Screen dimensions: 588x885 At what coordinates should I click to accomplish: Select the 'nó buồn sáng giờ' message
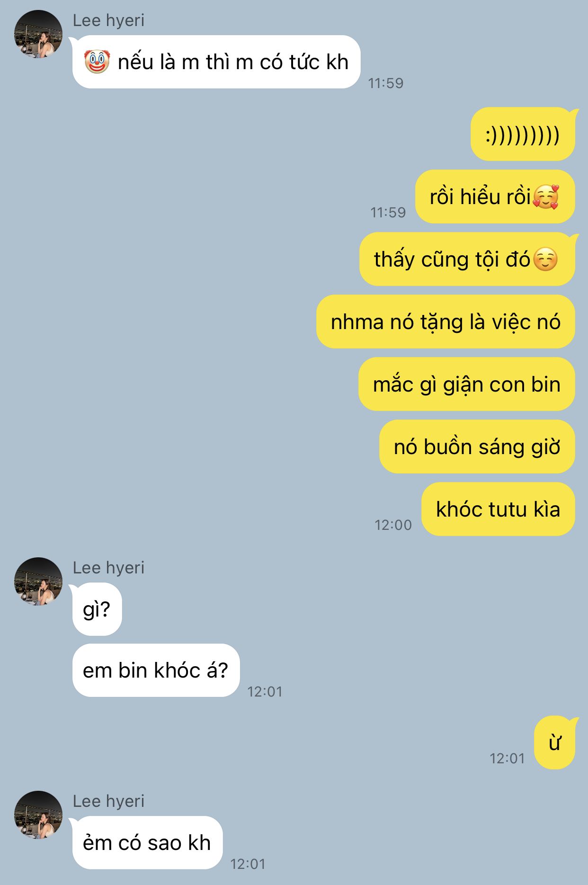477,447
